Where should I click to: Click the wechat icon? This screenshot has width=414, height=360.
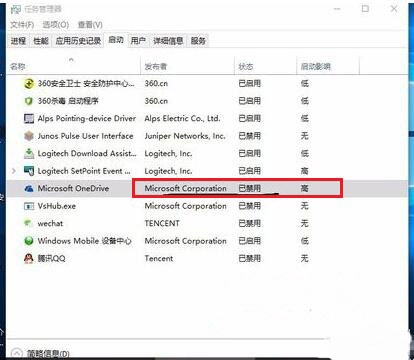click(29, 223)
